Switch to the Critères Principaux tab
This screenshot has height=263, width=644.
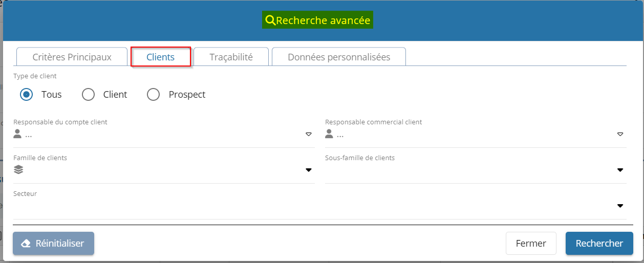pyautogui.click(x=72, y=57)
